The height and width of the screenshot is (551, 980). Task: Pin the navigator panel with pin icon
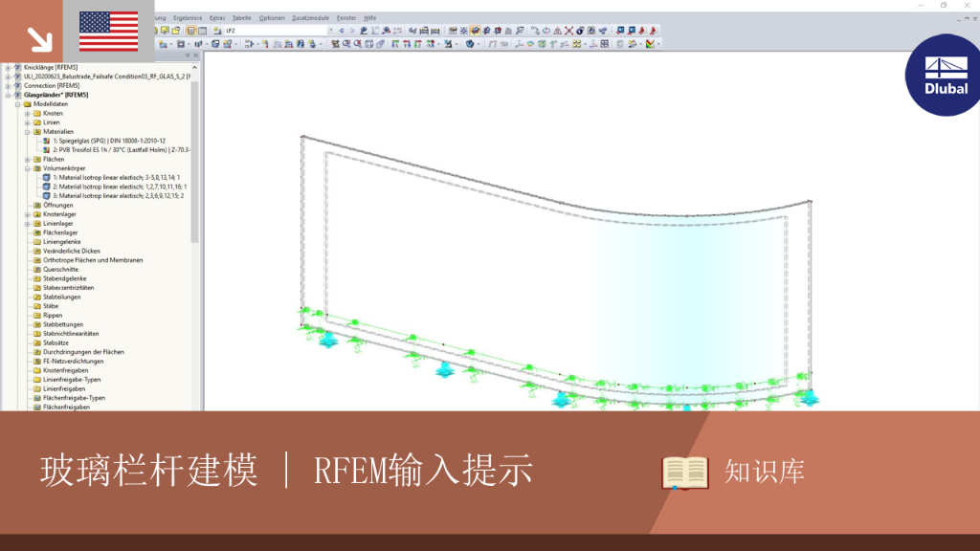click(x=187, y=55)
